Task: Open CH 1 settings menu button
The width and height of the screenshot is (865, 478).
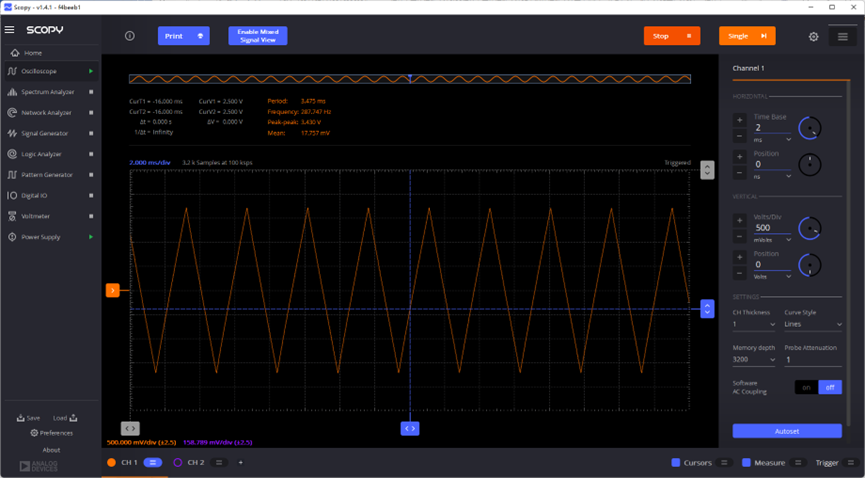Action: click(153, 463)
